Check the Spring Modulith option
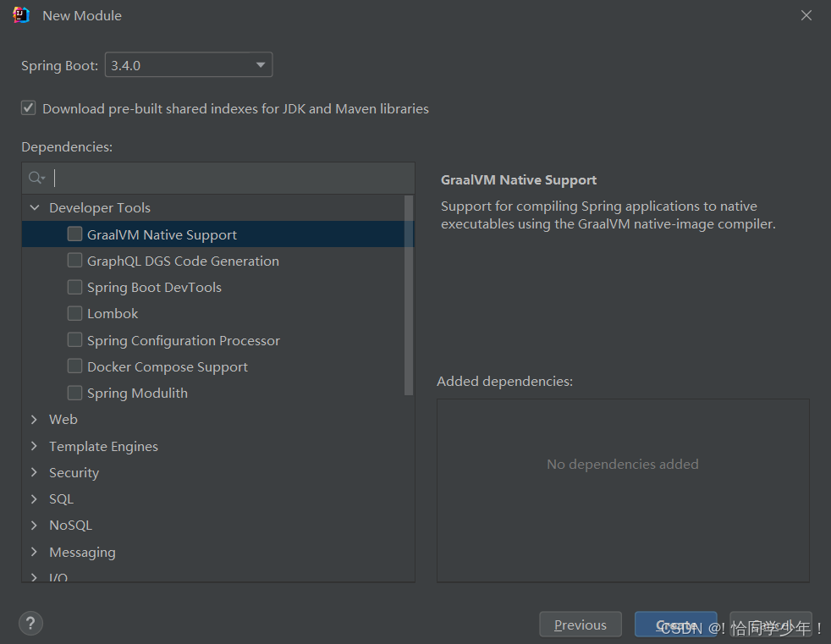The height and width of the screenshot is (644, 831). point(74,393)
